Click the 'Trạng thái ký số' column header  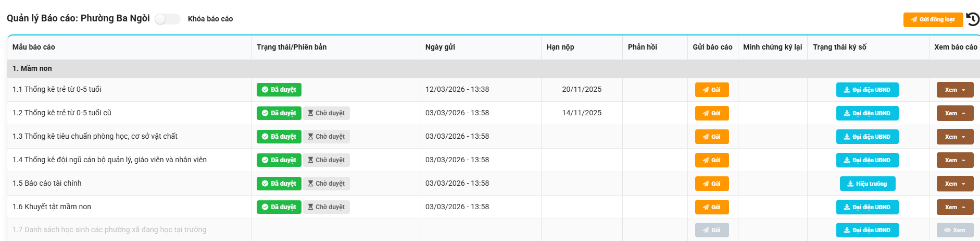(x=839, y=47)
